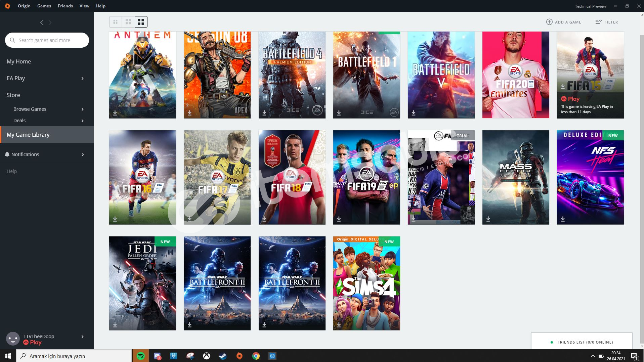
Task: Expand the Deals chevron
Action: (83, 121)
